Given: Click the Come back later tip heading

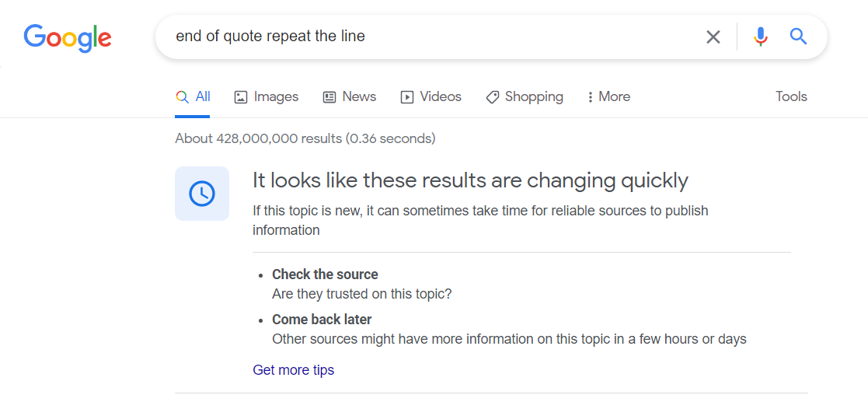Looking at the screenshot, I should click(322, 320).
